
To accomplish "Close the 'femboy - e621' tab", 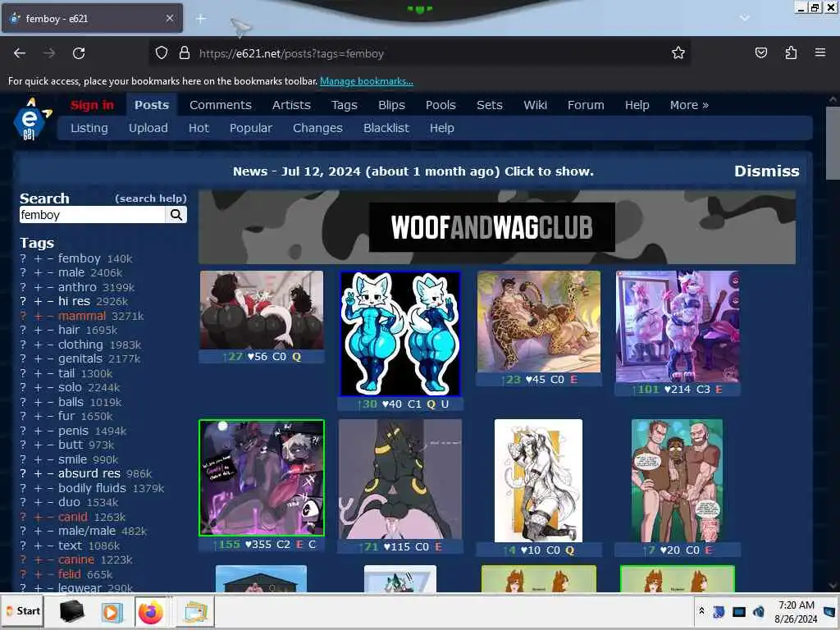I will [x=169, y=18].
